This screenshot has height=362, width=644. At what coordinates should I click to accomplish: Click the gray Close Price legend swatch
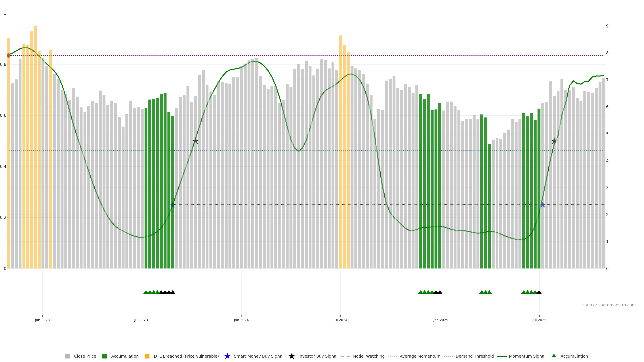pos(67,356)
